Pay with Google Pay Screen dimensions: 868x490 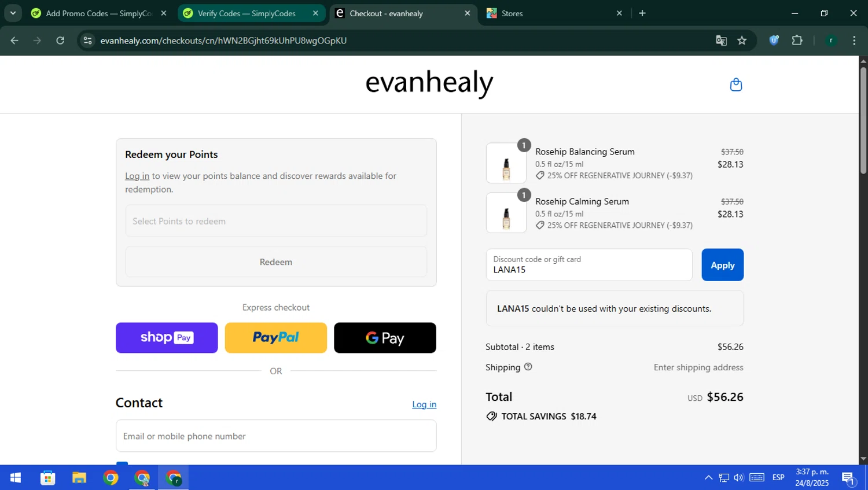tap(385, 338)
